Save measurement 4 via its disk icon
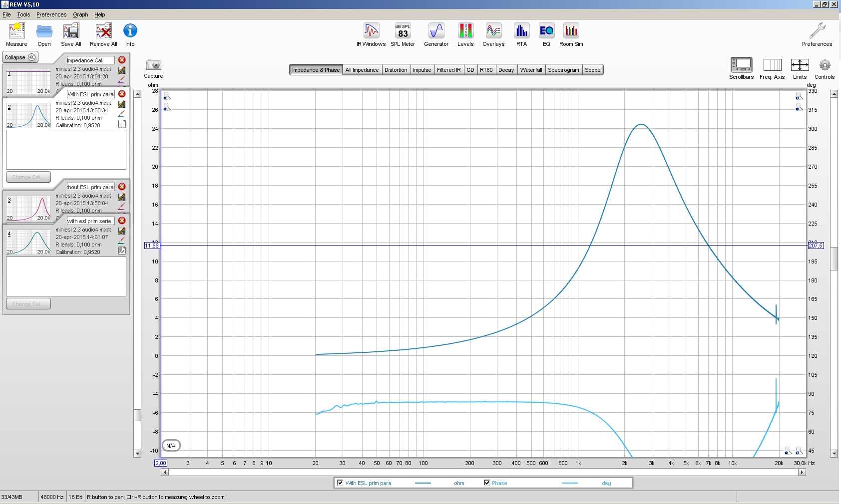 pyautogui.click(x=121, y=231)
